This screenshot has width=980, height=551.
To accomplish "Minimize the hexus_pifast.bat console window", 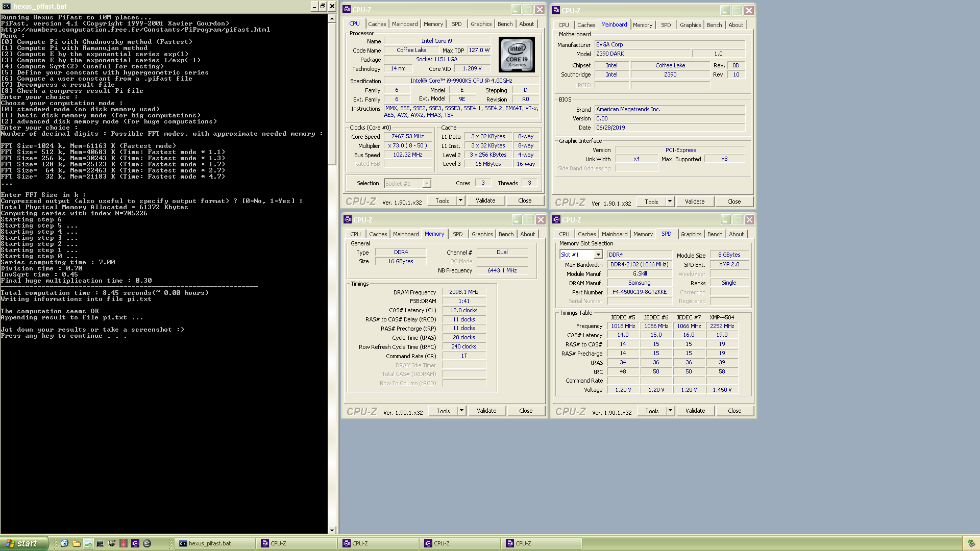I will [x=314, y=6].
